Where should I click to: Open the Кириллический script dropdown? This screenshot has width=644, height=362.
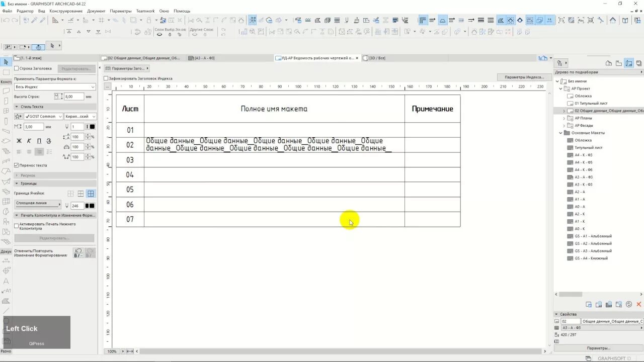pyautogui.click(x=80, y=117)
